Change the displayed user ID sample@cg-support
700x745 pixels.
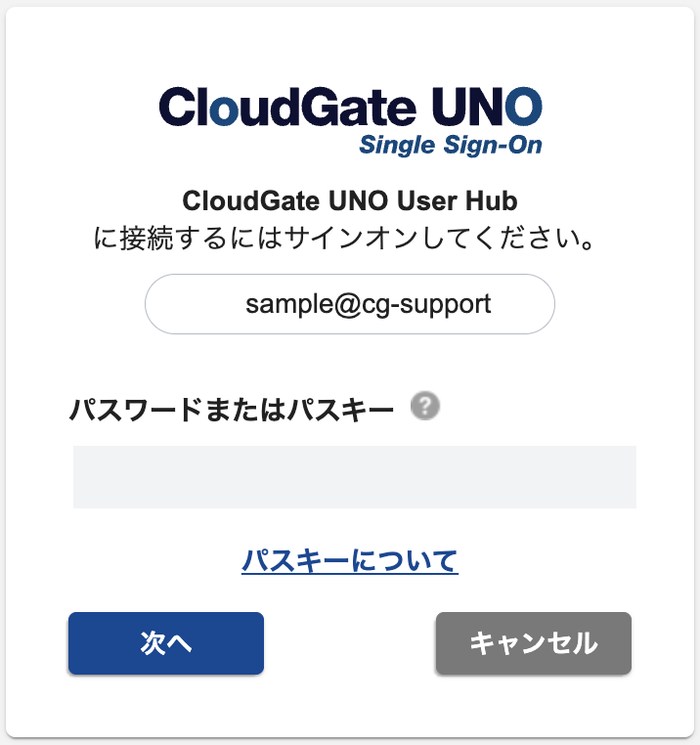click(350, 304)
